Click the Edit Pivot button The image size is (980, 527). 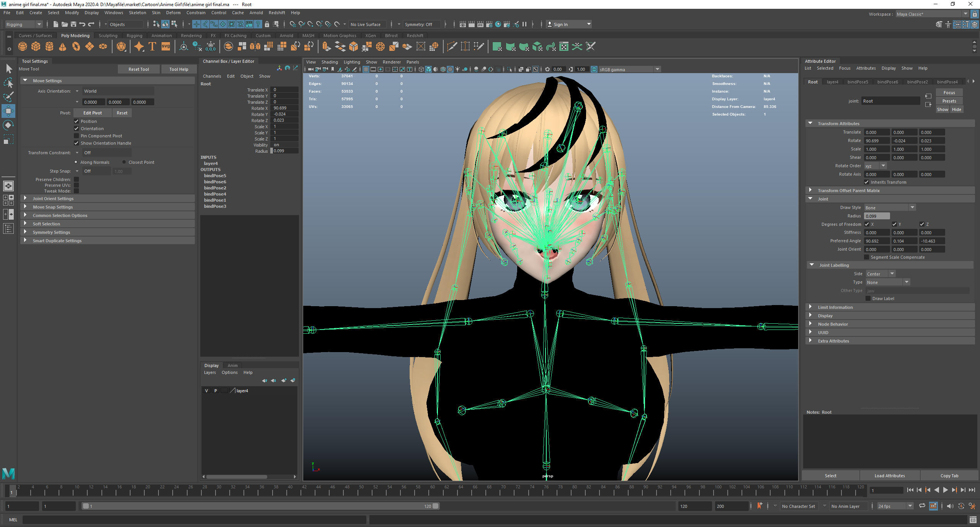[93, 113]
